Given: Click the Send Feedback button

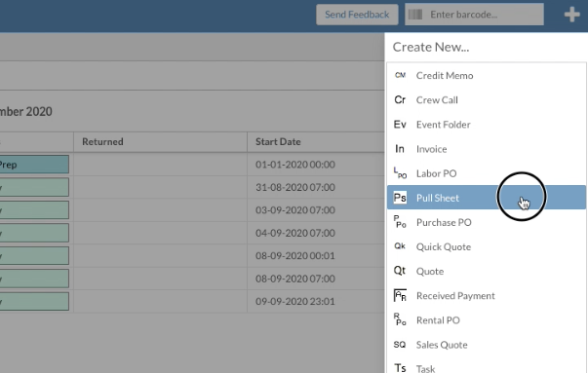Looking at the screenshot, I should [x=357, y=15].
